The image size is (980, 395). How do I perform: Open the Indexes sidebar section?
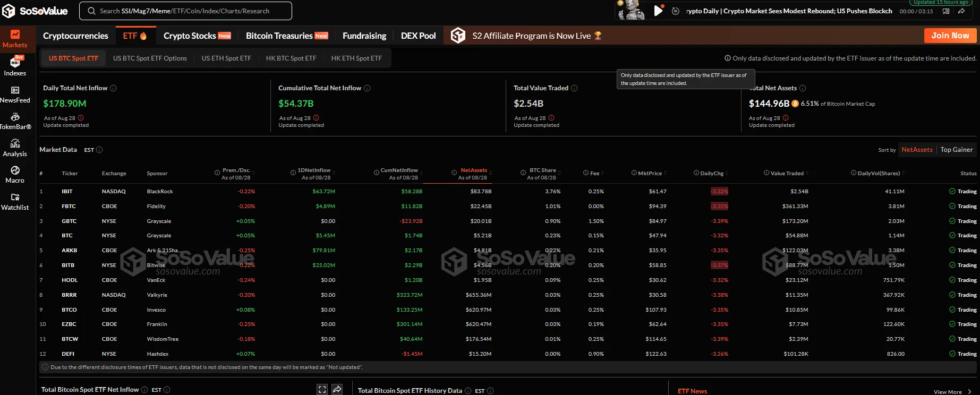[x=15, y=66]
